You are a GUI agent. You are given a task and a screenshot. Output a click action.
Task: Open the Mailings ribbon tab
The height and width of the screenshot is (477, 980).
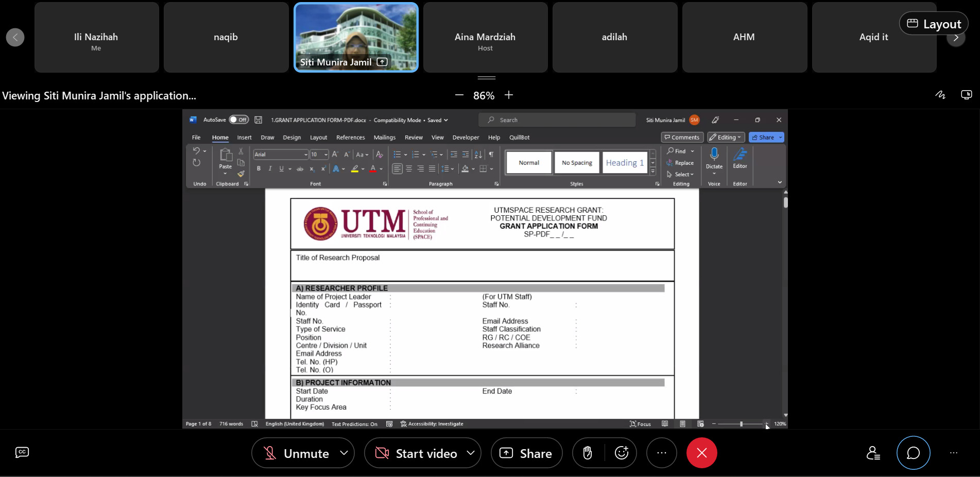[384, 137]
